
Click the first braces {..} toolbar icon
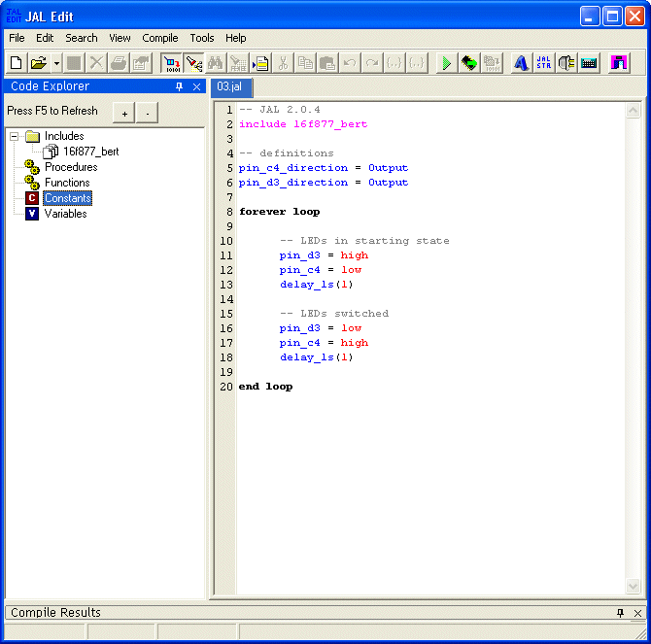(394, 63)
